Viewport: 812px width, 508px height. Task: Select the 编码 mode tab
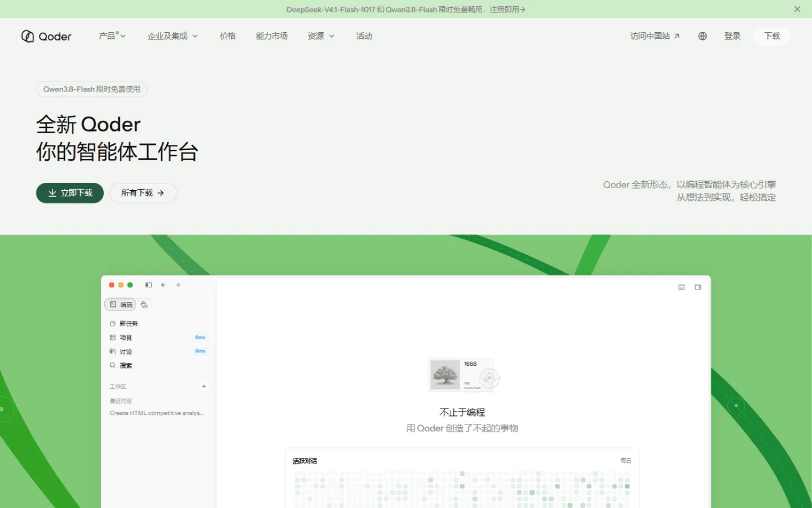[x=121, y=305]
